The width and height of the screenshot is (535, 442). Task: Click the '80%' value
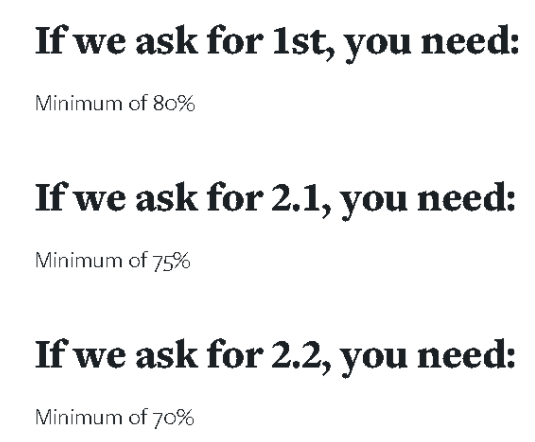point(174,103)
